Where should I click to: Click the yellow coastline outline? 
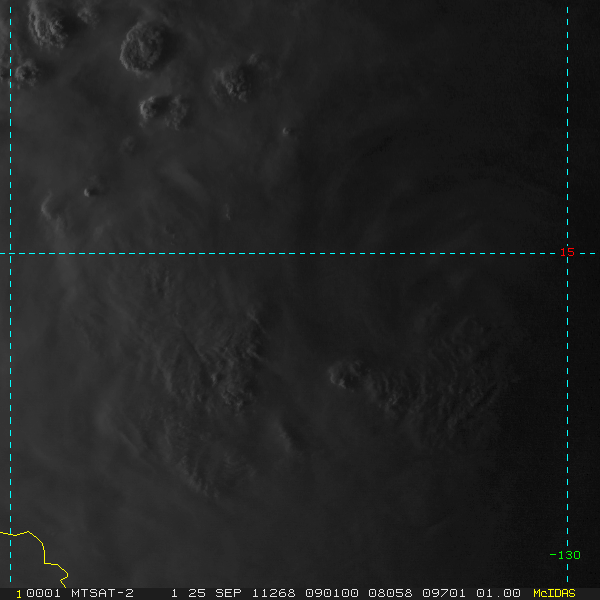coord(38,555)
